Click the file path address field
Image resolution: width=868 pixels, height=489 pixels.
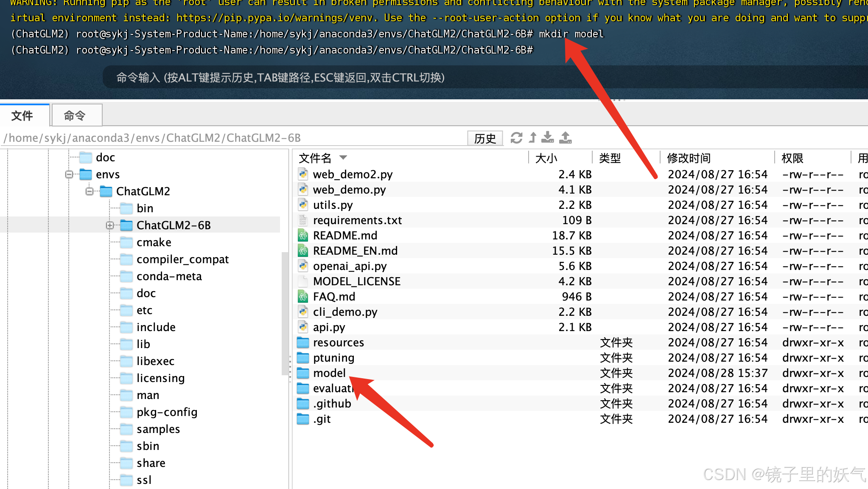233,138
